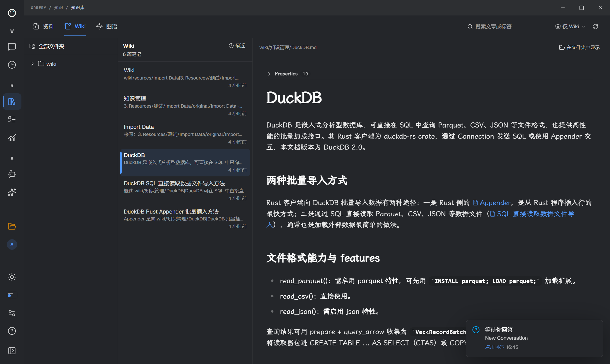
Task: Switch to the 图谱 tab
Action: (x=107, y=26)
